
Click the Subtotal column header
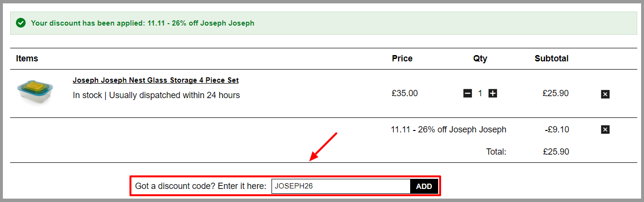click(x=551, y=58)
